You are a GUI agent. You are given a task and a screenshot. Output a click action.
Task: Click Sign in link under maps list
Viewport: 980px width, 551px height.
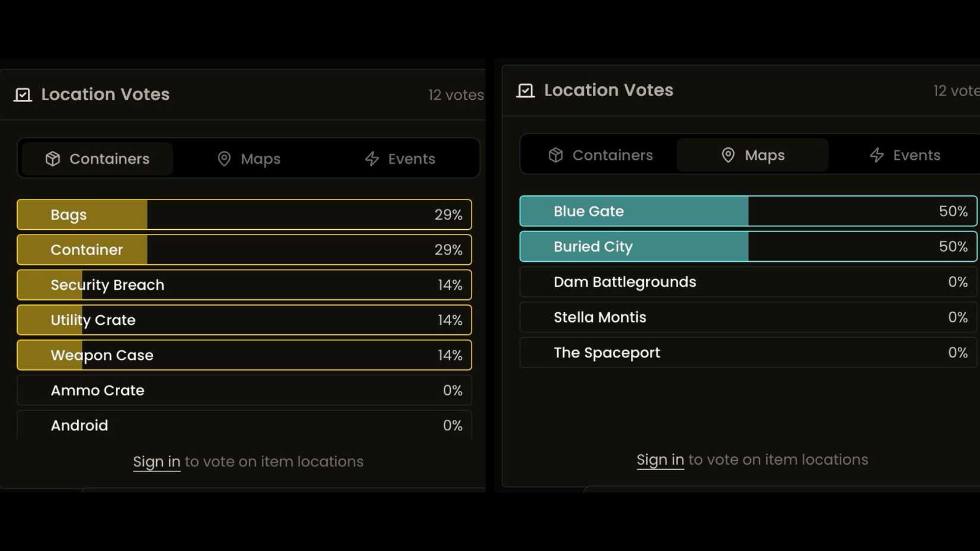click(x=660, y=460)
